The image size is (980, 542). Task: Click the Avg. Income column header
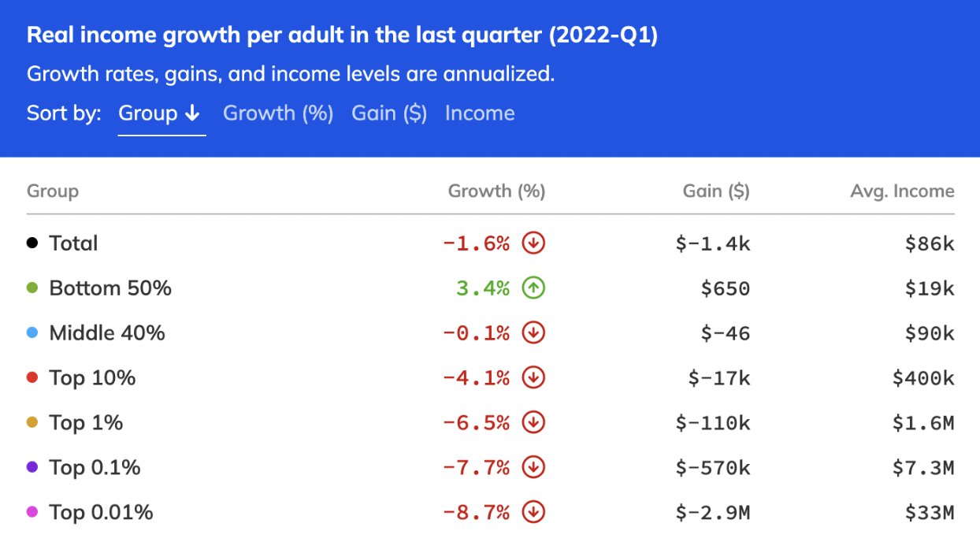[902, 191]
